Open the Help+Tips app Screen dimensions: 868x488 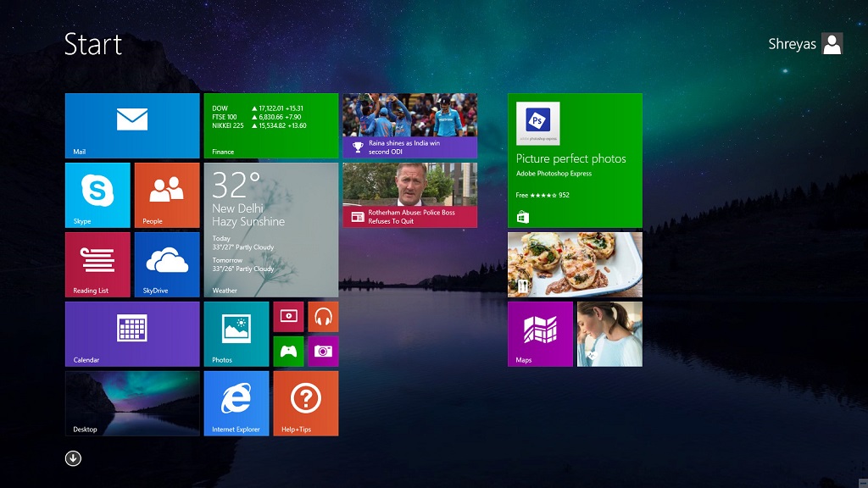(x=305, y=403)
